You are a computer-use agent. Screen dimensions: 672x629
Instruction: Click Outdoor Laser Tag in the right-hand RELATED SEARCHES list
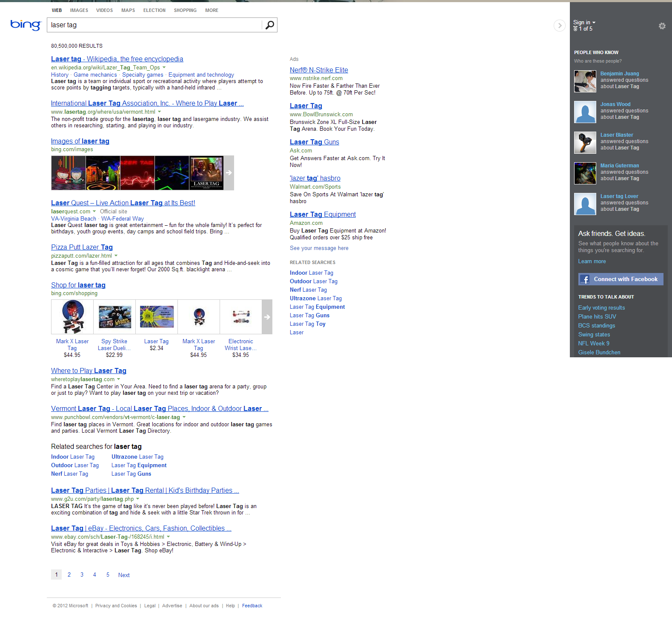314,281
